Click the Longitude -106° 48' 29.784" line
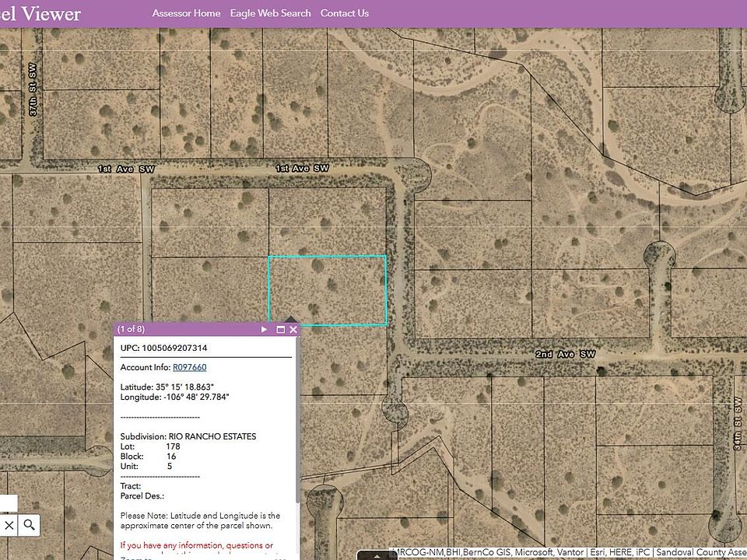The image size is (747, 560). click(x=174, y=397)
